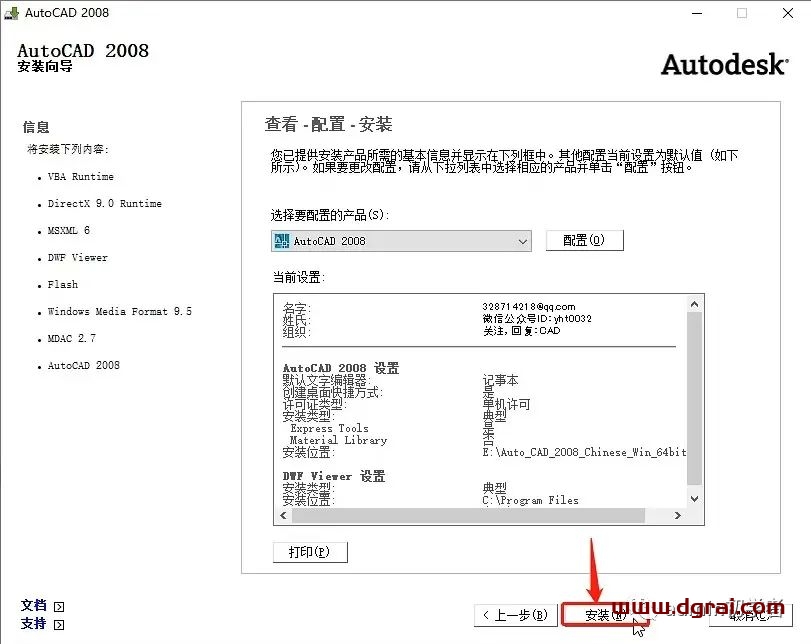
Task: Expand the product selection dropdown arrow
Action: [522, 241]
